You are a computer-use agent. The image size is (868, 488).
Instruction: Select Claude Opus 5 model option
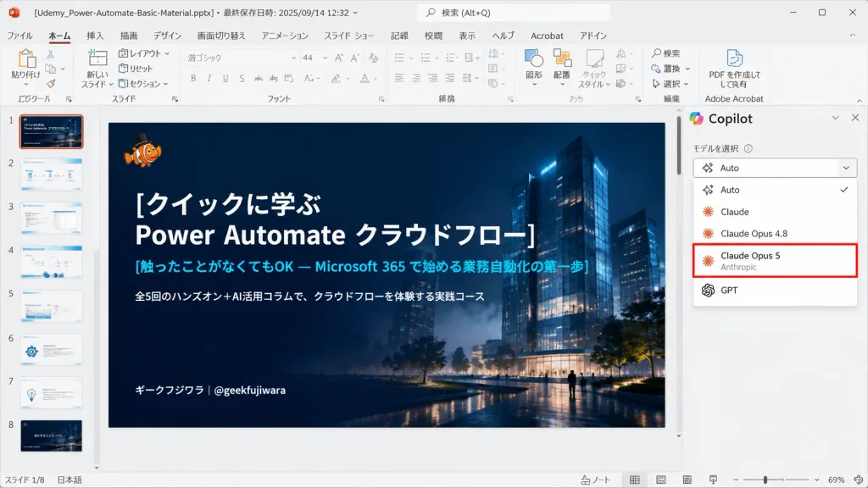click(775, 261)
